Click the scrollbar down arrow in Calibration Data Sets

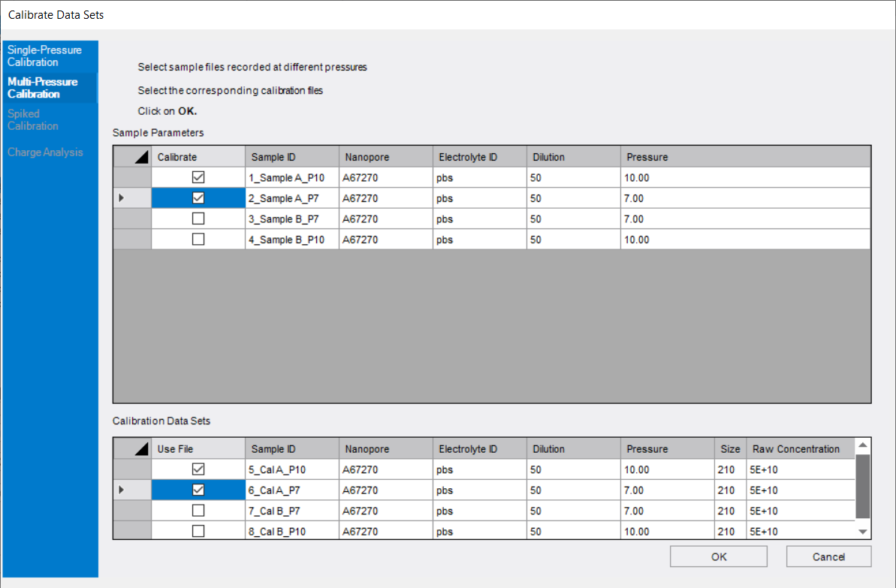pos(862,531)
